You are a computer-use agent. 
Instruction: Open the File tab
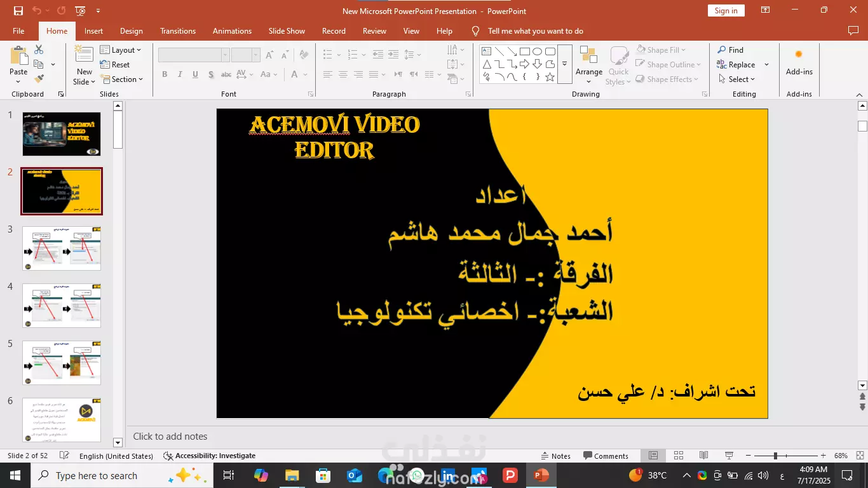pos(18,30)
